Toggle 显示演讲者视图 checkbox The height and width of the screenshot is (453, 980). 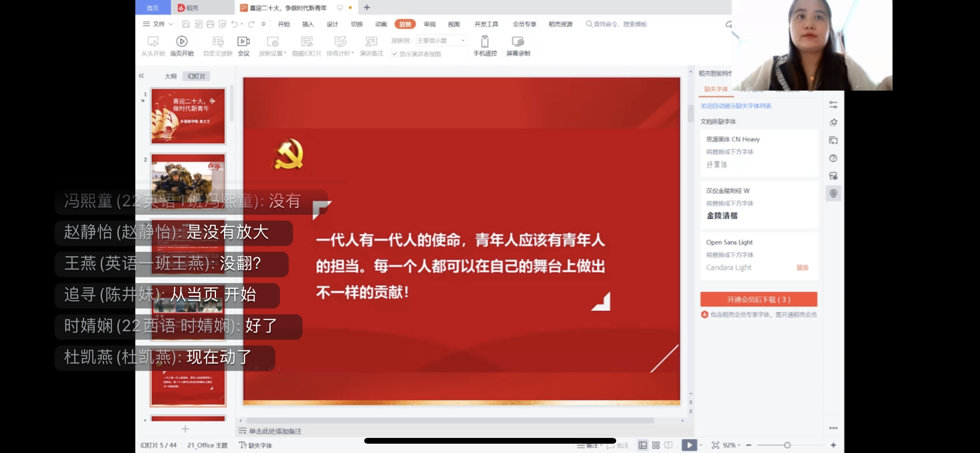(x=394, y=54)
